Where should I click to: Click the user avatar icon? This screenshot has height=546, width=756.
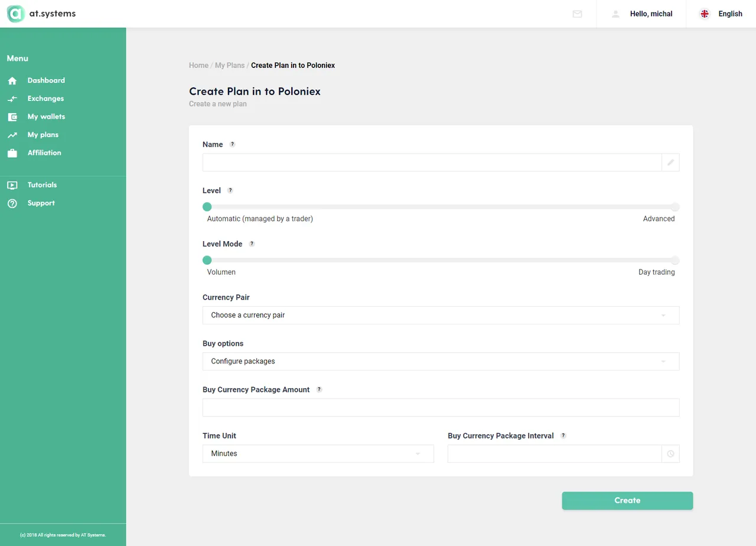[x=615, y=14]
